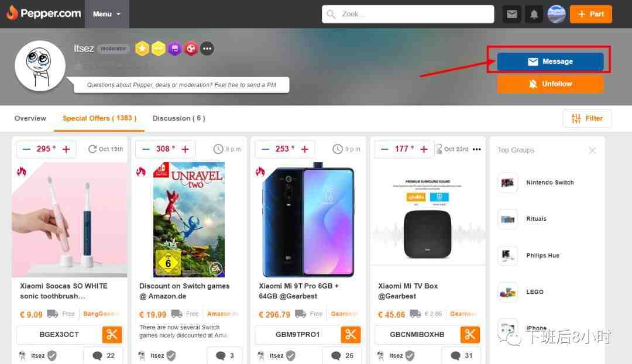Open the Filter options panel
The image size is (632, 364).
[x=587, y=119]
